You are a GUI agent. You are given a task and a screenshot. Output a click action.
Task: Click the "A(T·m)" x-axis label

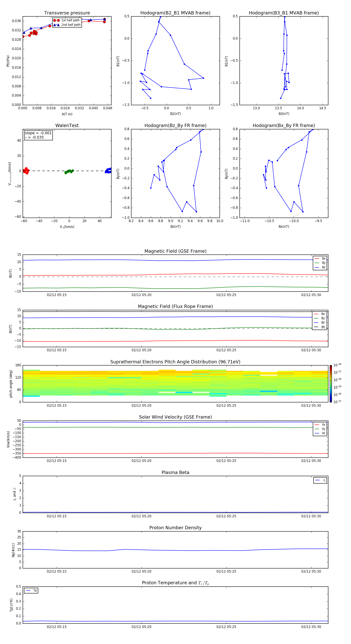pyautogui.click(x=67, y=114)
